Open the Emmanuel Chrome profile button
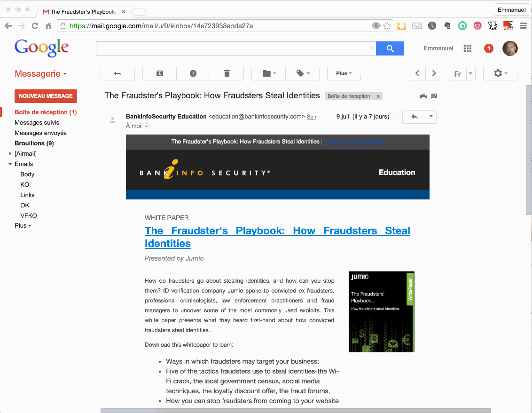This screenshot has height=413, width=532. click(512, 10)
